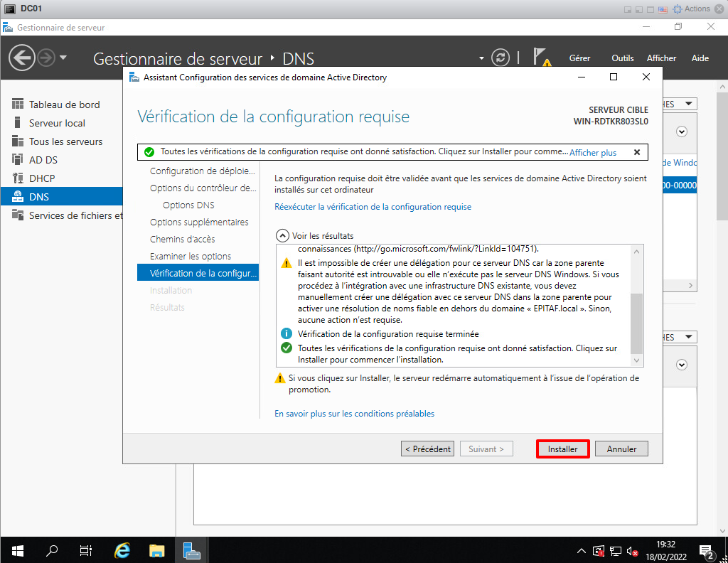Open the notifications flag icon
Viewport: 728px width, 563px height.
541,58
